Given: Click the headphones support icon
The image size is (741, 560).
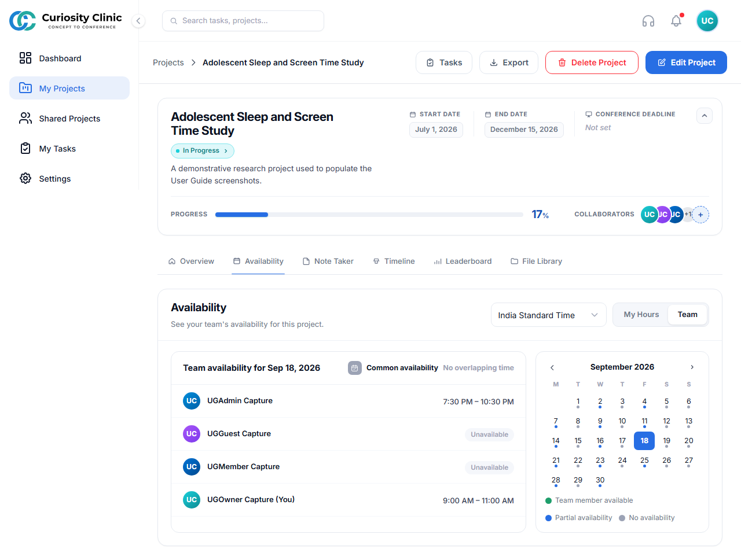Looking at the screenshot, I should [x=648, y=21].
